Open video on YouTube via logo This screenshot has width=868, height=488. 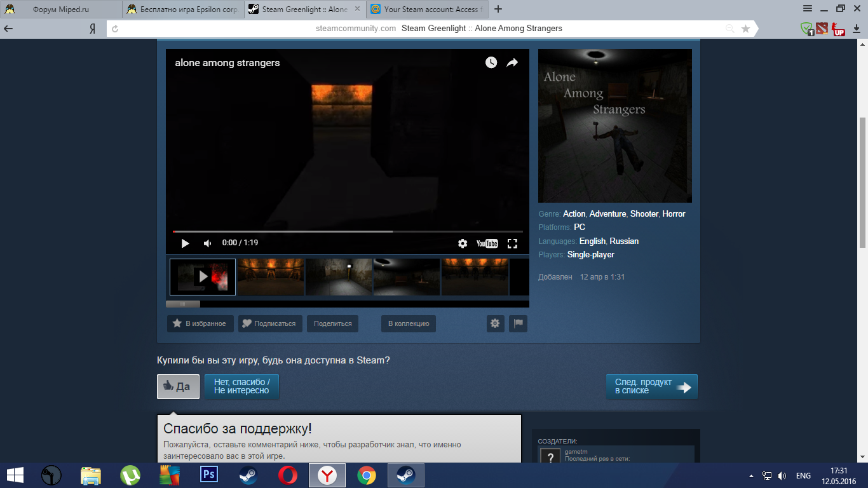[x=487, y=243]
